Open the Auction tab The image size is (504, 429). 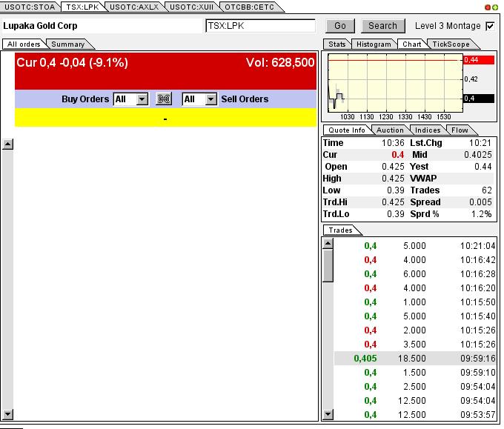pos(390,130)
